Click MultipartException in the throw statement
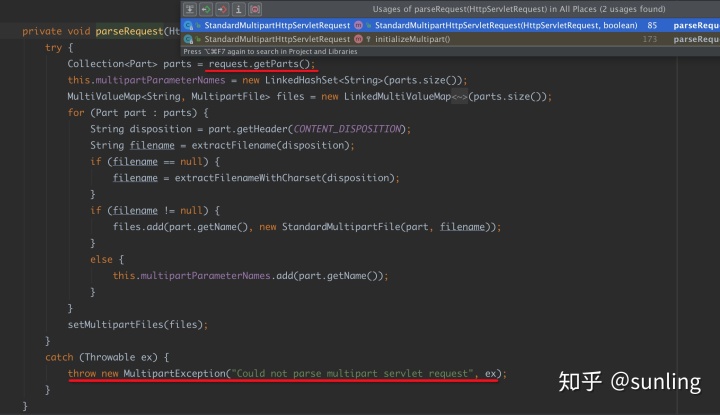Screen dimensions: 720x415 [174, 373]
